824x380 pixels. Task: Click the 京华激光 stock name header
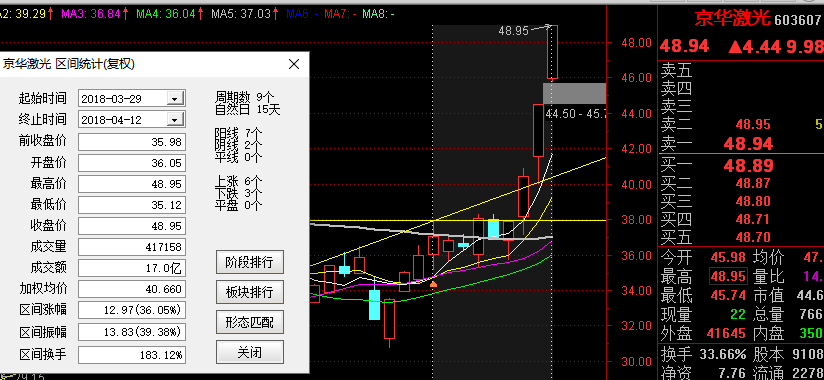click(x=733, y=19)
